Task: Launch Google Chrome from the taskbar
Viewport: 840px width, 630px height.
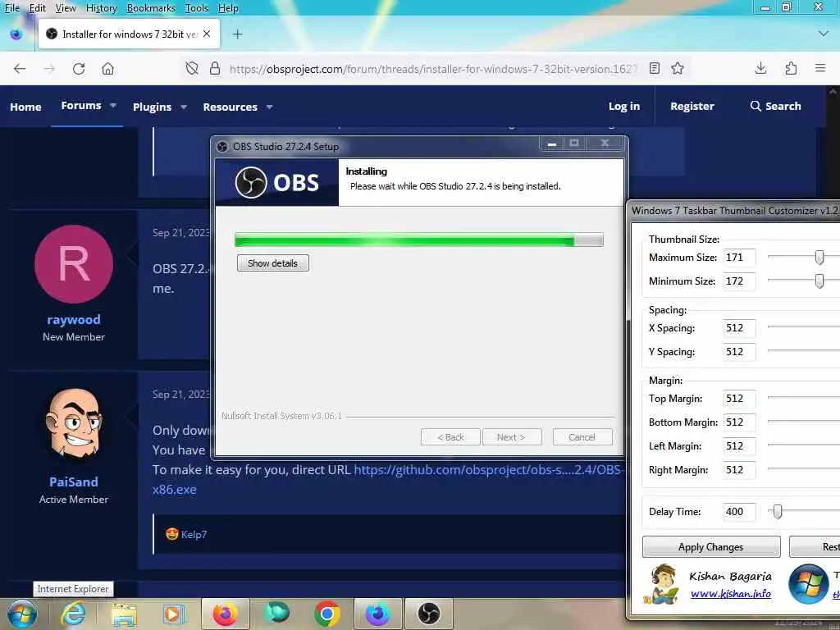Action: (x=327, y=614)
